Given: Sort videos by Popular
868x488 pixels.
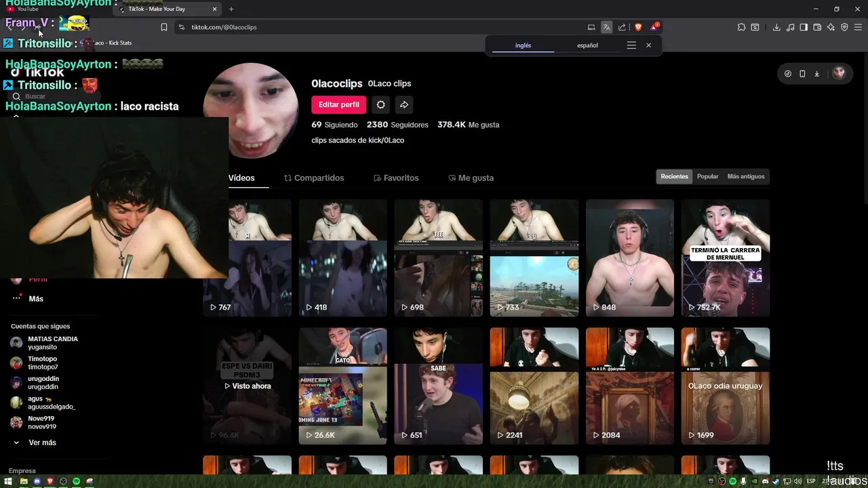Looking at the screenshot, I should tap(707, 176).
